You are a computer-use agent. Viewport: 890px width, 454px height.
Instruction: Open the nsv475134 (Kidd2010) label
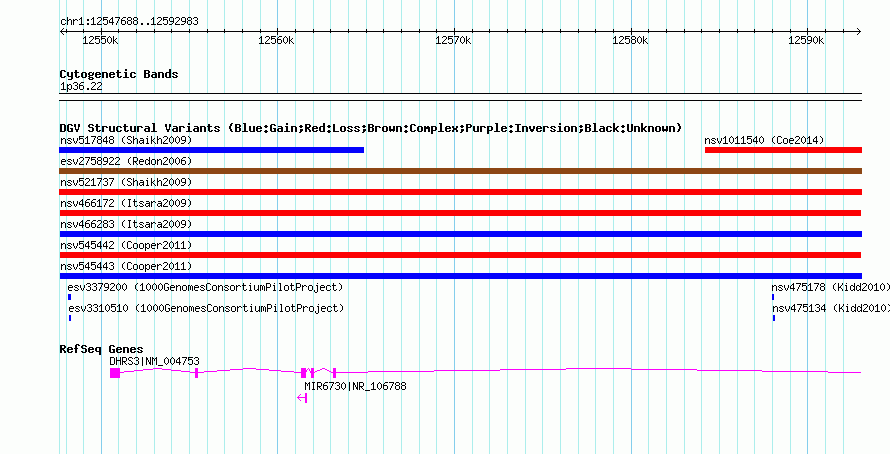[831, 308]
